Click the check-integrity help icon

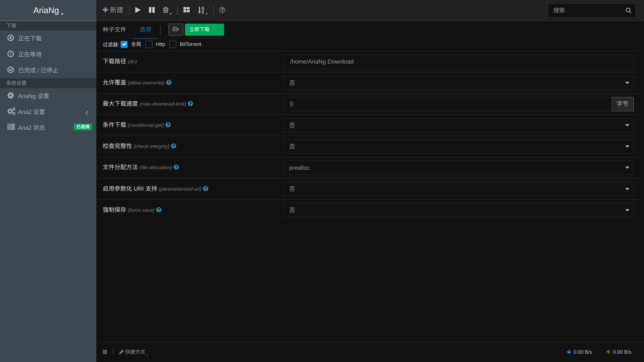pos(174,146)
